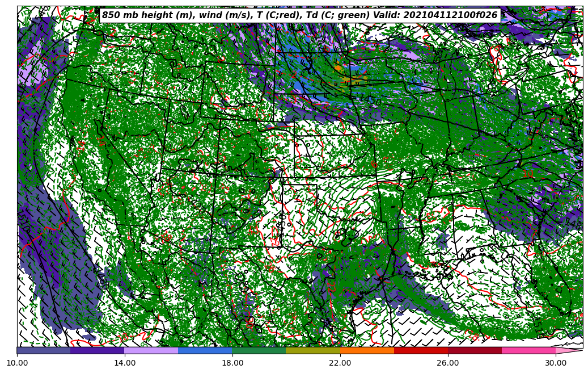Viewport: 588px width, 373px height.
Task: Click the 10.00 colorbar tick label
Action: click(x=17, y=362)
